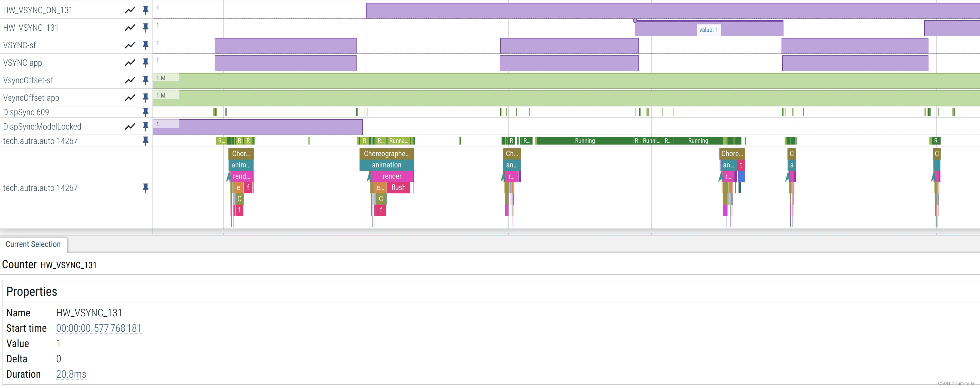Viewport: 980px width, 388px height.
Task: Click pin icon on HW_VSYNC_131 track
Action: point(145,28)
